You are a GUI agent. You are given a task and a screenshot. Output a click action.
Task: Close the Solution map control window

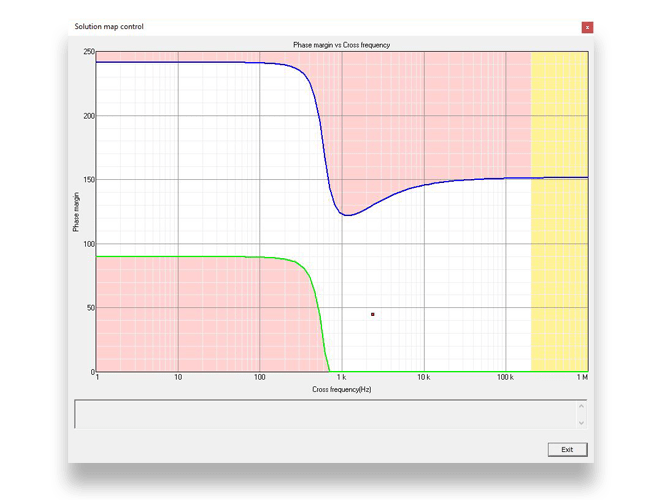pos(587,27)
